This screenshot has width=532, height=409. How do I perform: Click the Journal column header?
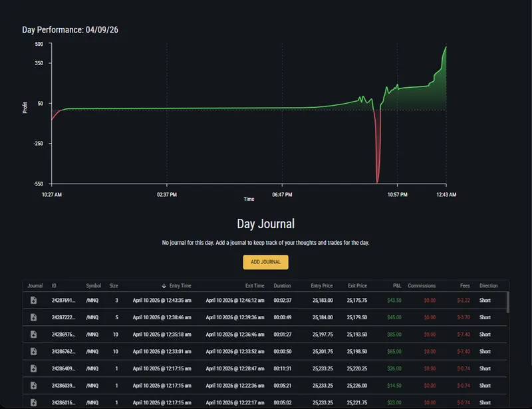click(x=35, y=286)
